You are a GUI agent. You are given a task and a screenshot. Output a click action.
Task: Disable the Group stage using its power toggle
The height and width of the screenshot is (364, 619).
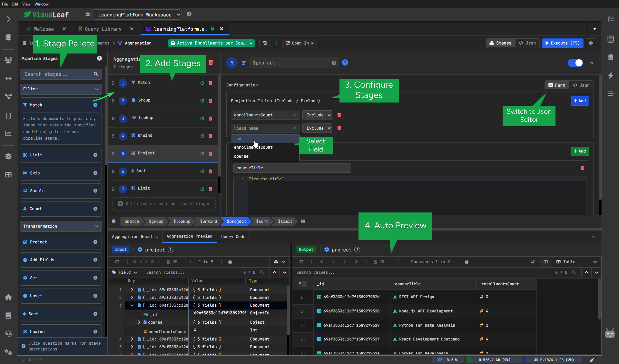(x=202, y=101)
